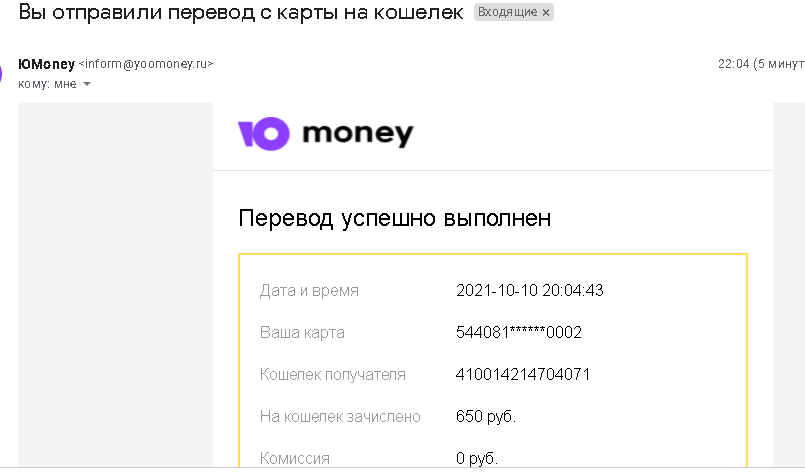Screen dimensions: 805x474
Task: Click the commission value 0 руб.
Action: [x=477, y=458]
